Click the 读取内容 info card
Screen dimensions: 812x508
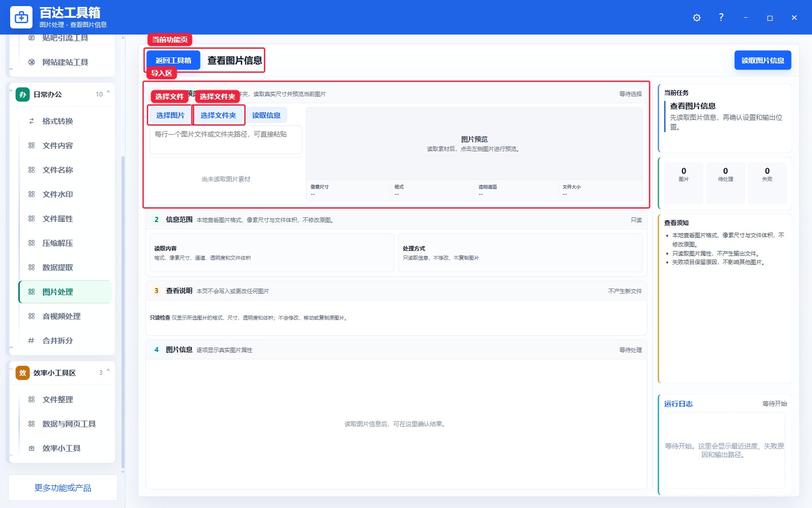[272, 252]
